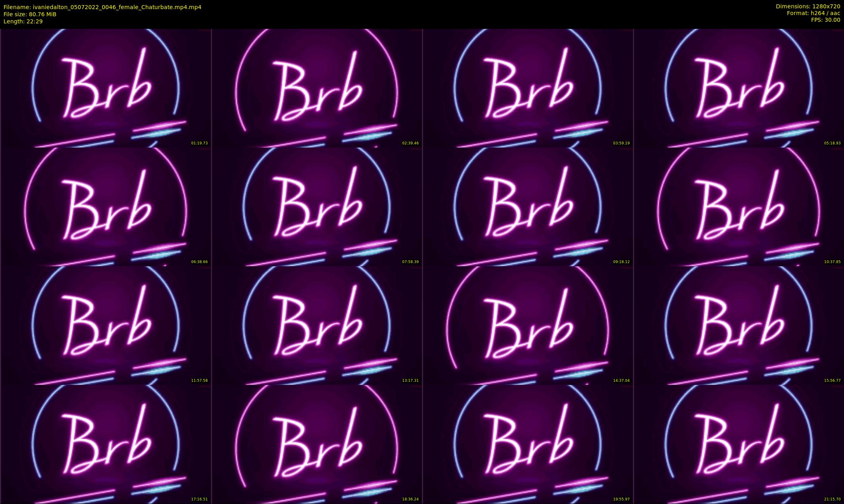Select the thumbnail timestamped 17:16.51

click(106, 444)
